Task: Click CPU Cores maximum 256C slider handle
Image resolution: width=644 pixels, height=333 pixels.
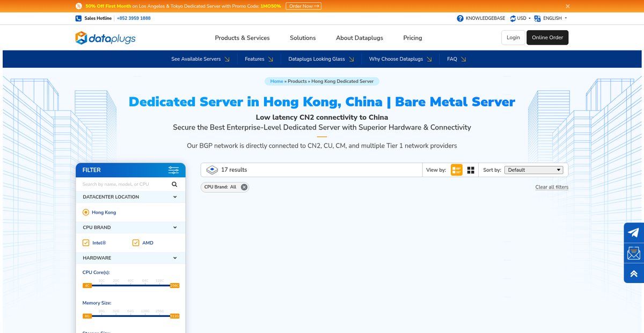Action: click(174, 285)
